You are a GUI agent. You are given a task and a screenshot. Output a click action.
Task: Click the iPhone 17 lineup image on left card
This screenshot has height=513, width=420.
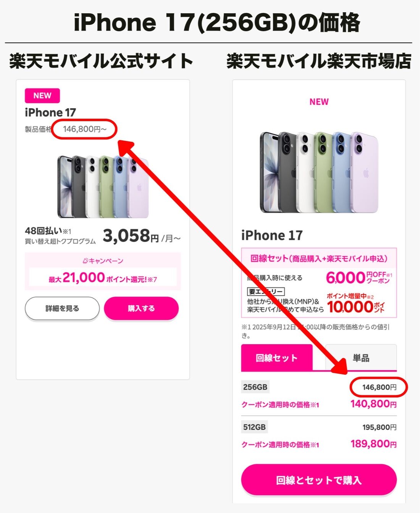(x=103, y=186)
